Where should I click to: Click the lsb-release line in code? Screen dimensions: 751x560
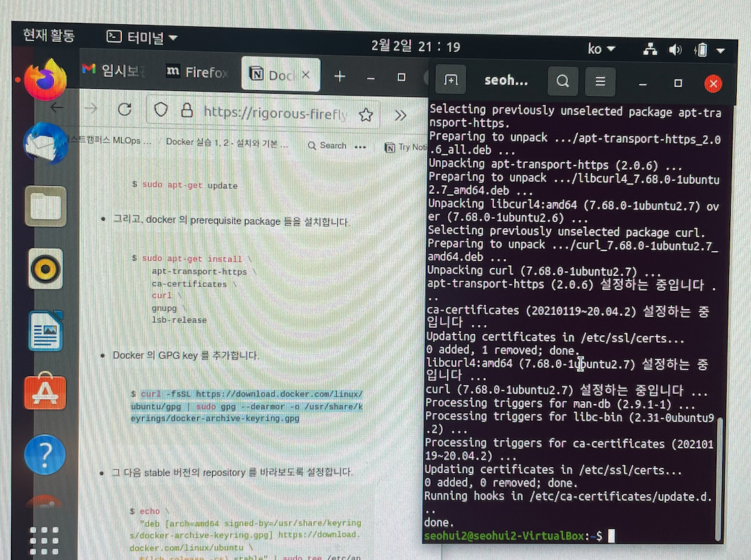(179, 320)
